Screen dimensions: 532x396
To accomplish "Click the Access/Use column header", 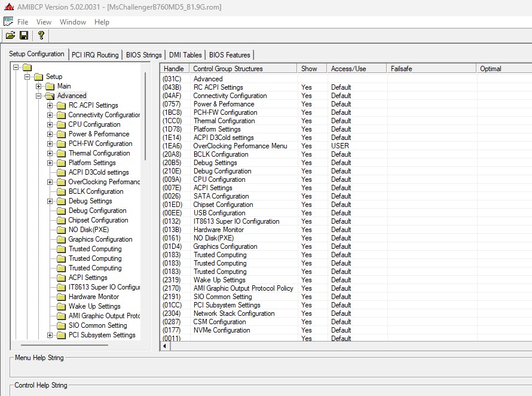I will point(357,69).
